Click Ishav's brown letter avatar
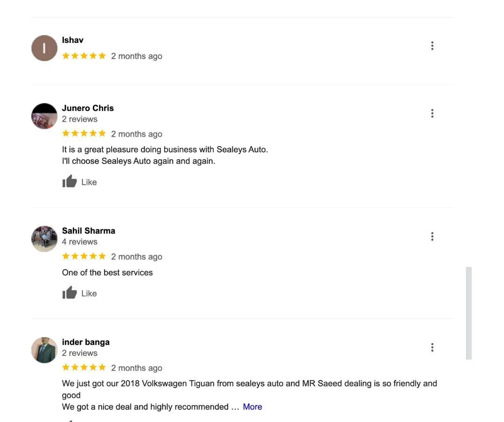504x422 pixels. coord(44,48)
